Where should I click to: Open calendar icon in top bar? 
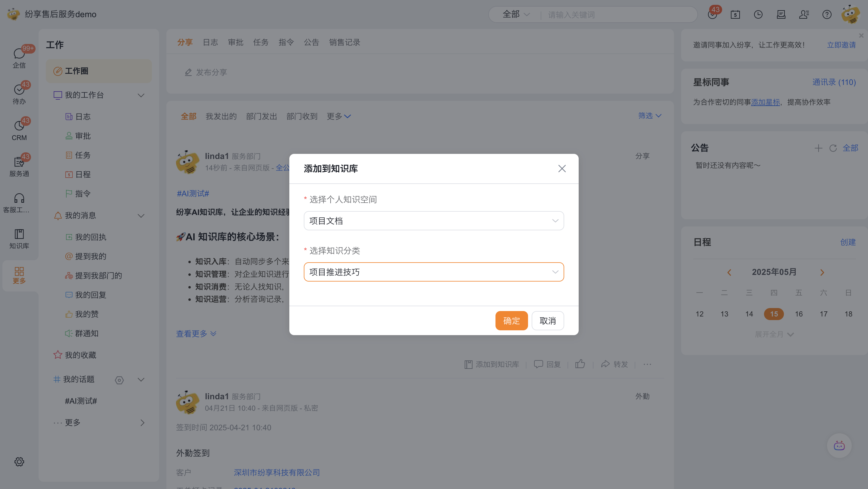(735, 14)
